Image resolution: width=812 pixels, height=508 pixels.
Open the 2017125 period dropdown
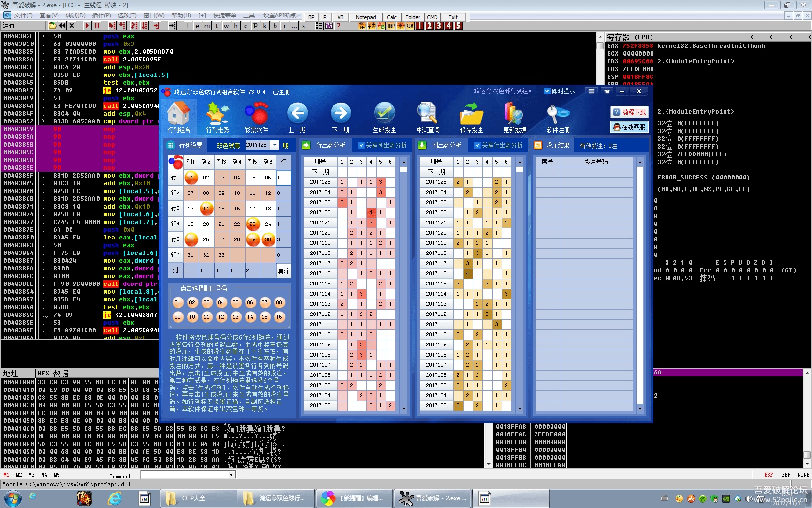pyautogui.click(x=275, y=145)
